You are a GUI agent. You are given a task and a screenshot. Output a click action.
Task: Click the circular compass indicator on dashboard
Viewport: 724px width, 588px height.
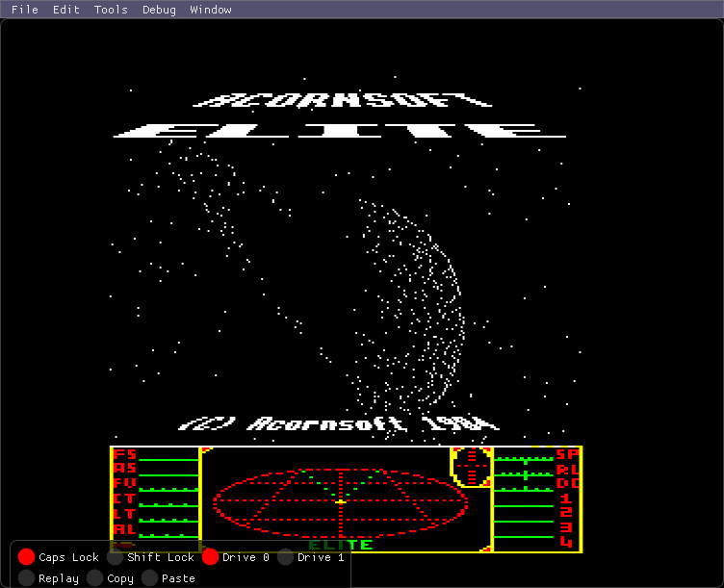(472, 467)
